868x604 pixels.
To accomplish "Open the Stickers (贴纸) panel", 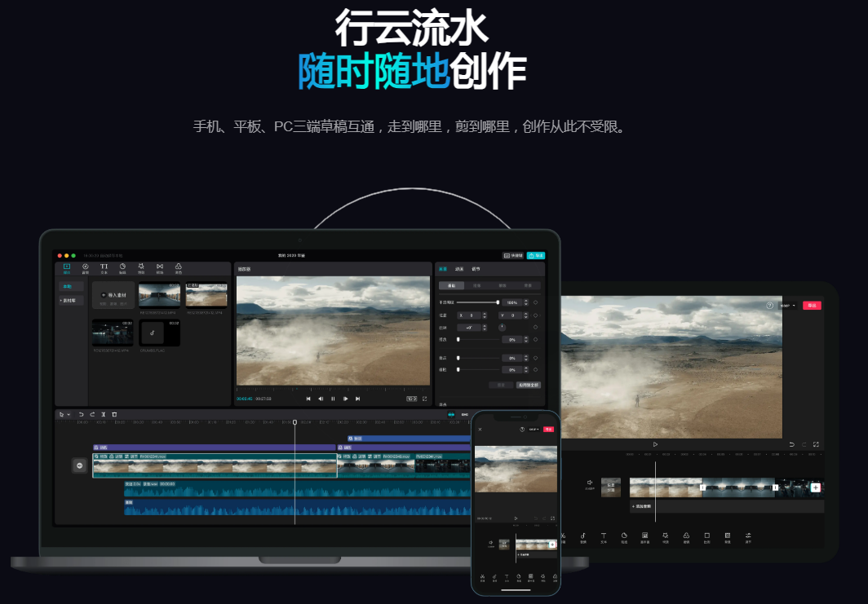I will 123,268.
